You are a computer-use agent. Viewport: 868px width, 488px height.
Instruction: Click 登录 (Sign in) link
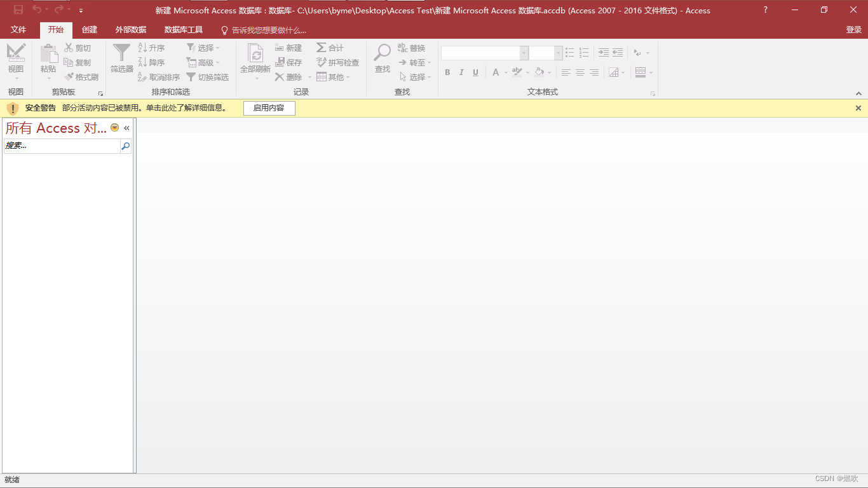[x=853, y=30]
